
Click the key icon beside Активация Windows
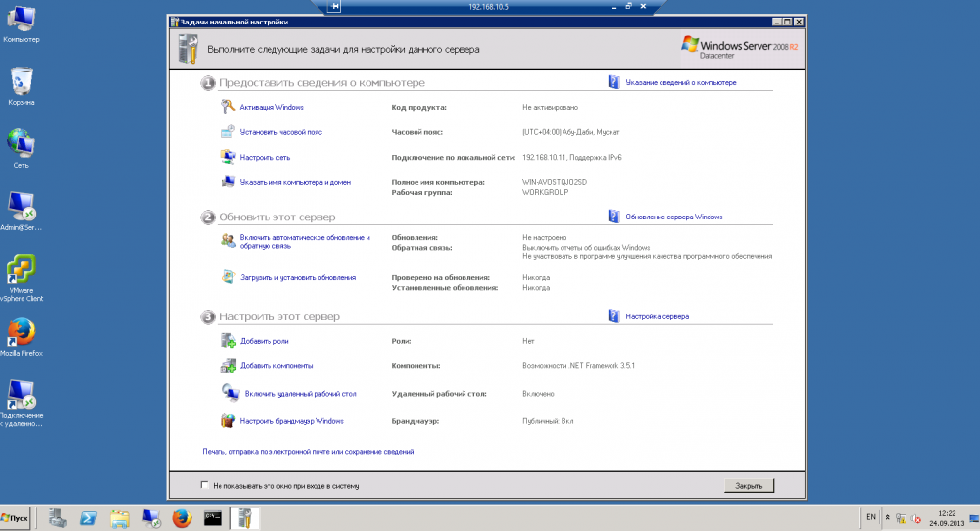tap(228, 107)
